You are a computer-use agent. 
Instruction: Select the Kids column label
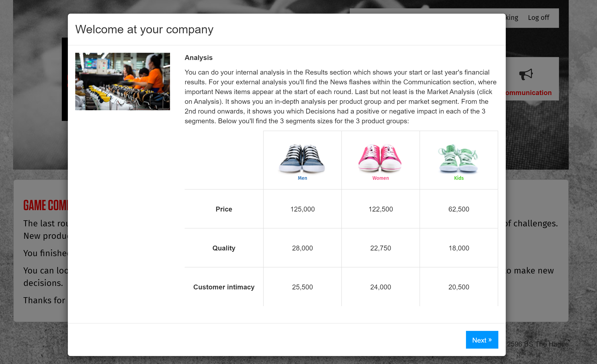pyautogui.click(x=459, y=178)
